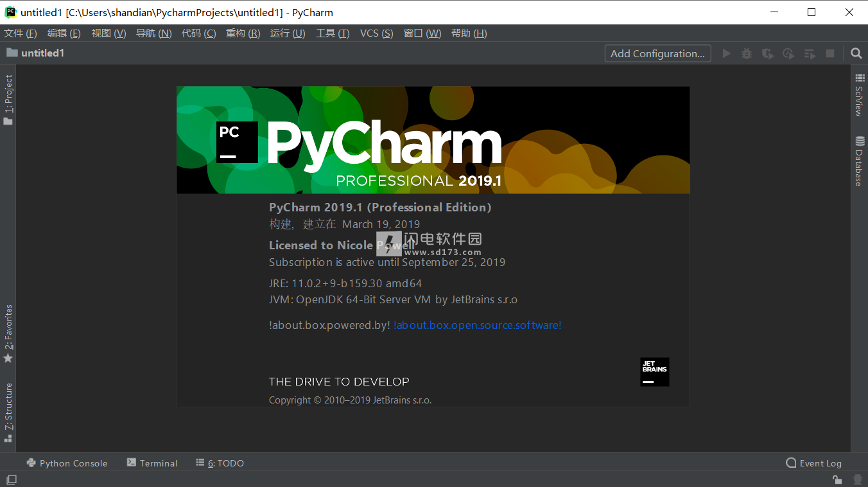Screen dimensions: 868x487
Task: Click the Add Configuration... button
Action: tap(657, 53)
